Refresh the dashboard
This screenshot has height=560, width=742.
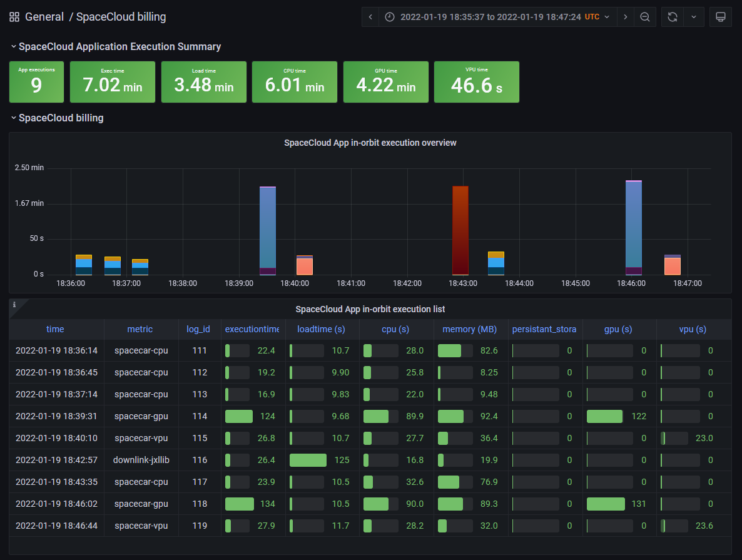672,17
